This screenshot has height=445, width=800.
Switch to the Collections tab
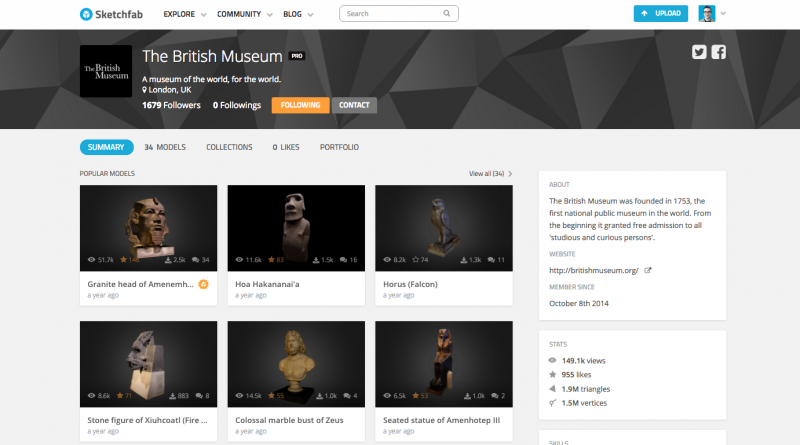(229, 147)
